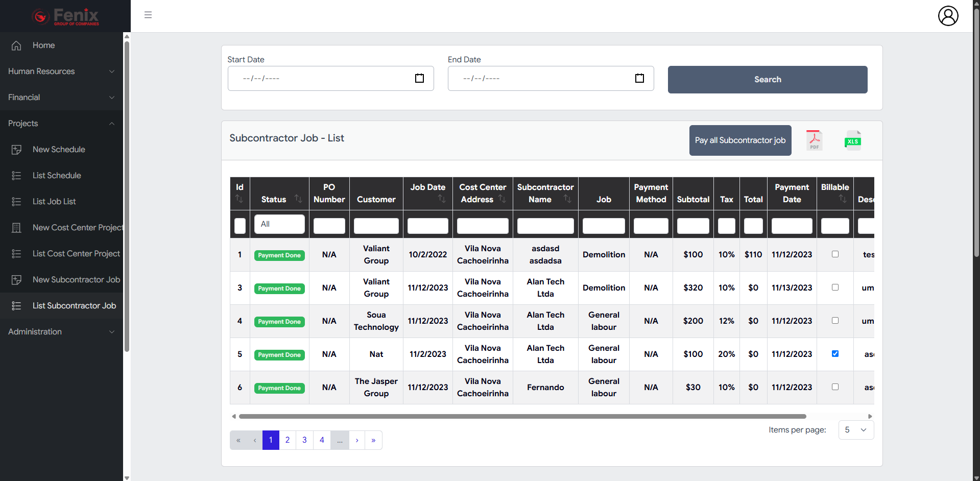
Task: Click 'Fernando' subcontractor cell
Action: pyautogui.click(x=545, y=388)
